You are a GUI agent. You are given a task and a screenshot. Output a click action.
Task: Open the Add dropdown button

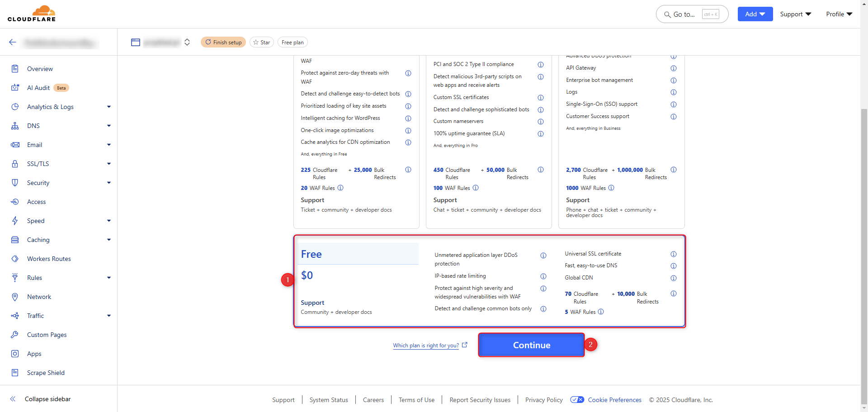(x=755, y=14)
